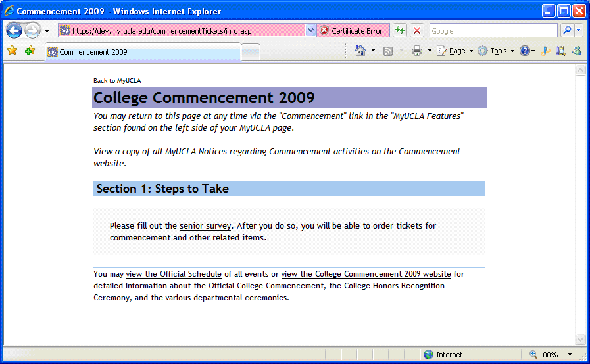
Task: Click the Home page icon
Action: tap(360, 51)
